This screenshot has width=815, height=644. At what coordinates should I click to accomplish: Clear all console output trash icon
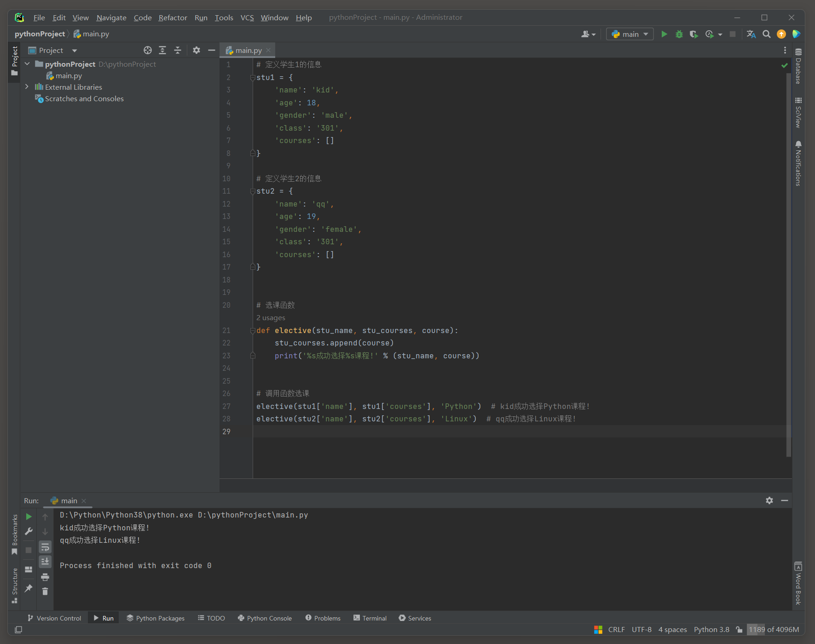click(x=45, y=591)
